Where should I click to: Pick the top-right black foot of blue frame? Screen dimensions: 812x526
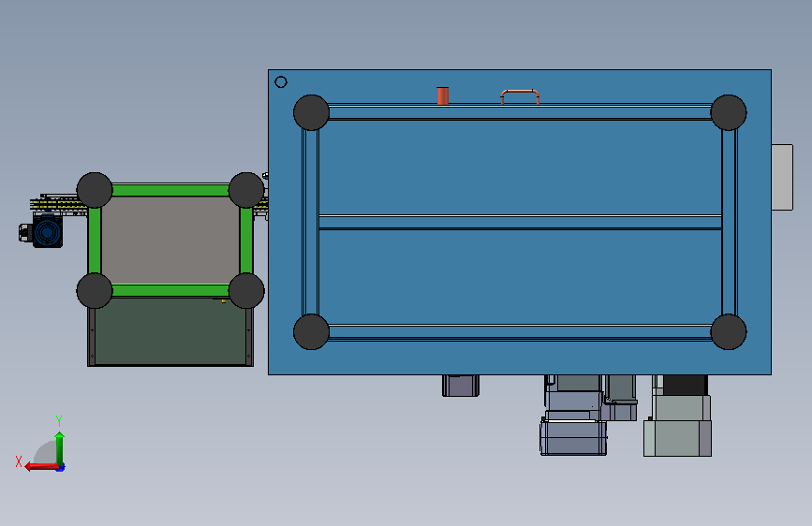729,112
